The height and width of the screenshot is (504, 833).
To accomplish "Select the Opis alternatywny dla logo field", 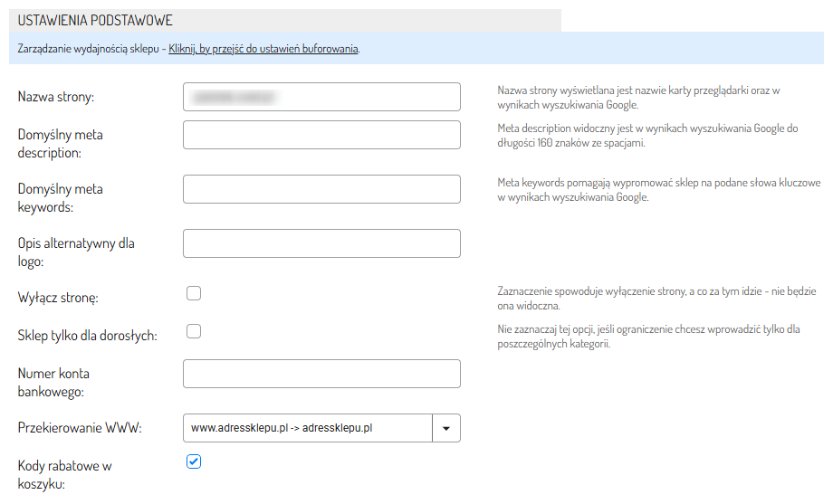I will click(321, 243).
